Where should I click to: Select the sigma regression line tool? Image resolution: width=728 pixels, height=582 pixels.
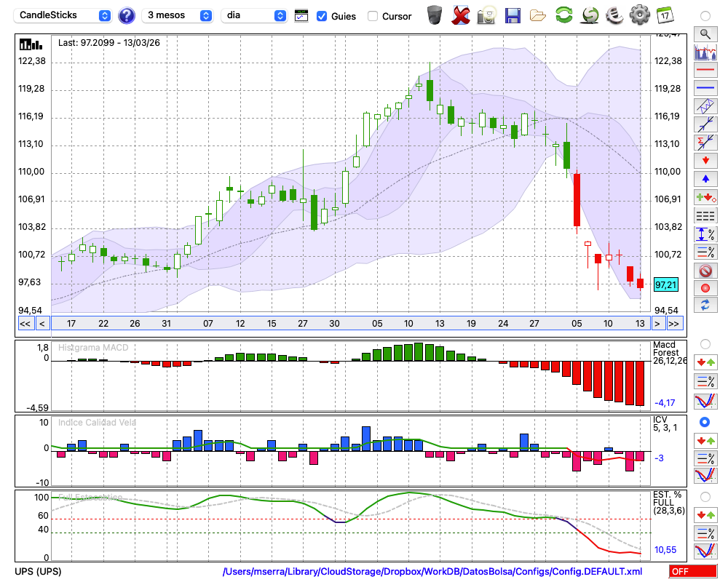705,143
